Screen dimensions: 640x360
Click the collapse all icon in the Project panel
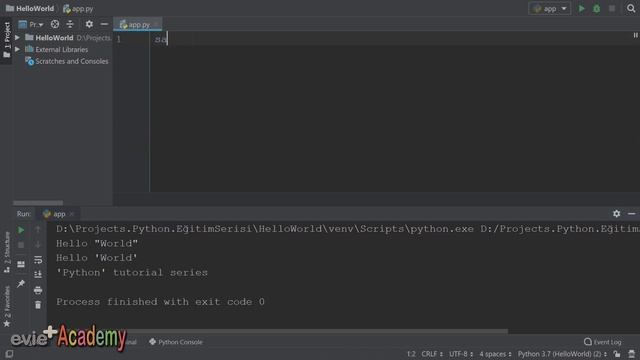tap(70, 24)
